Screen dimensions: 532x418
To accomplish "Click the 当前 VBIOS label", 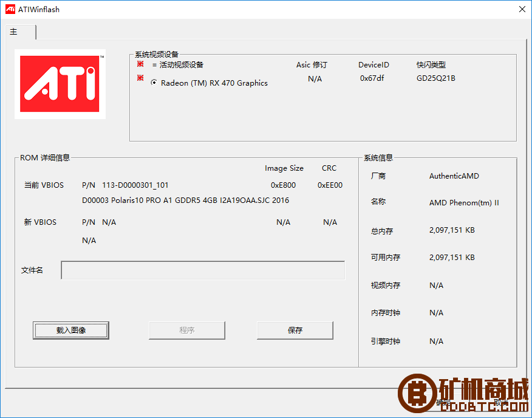I will coord(44,185).
